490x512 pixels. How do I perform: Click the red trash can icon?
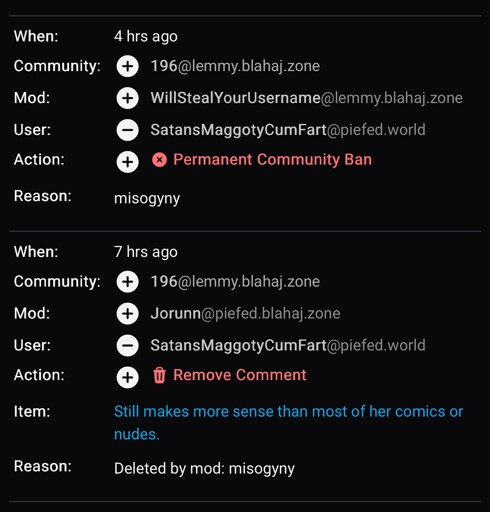click(x=159, y=375)
